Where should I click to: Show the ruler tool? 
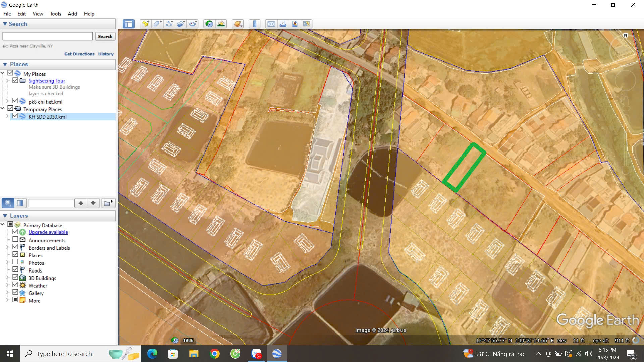point(255,24)
